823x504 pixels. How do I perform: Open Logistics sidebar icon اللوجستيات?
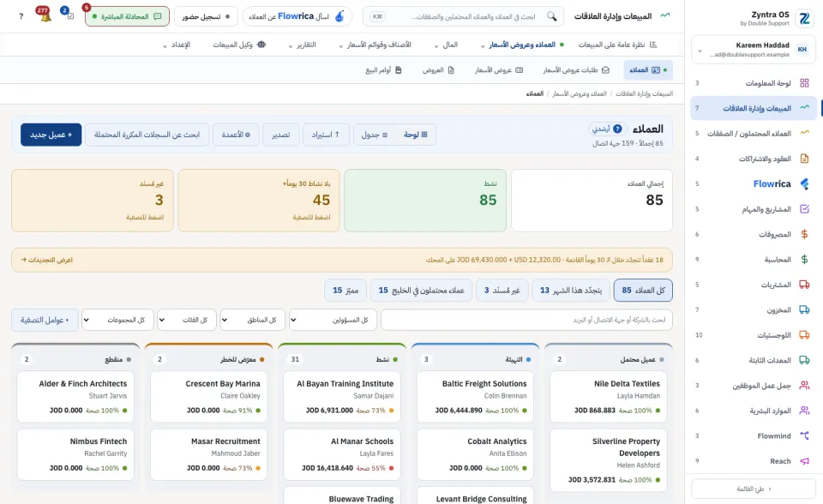pos(804,335)
